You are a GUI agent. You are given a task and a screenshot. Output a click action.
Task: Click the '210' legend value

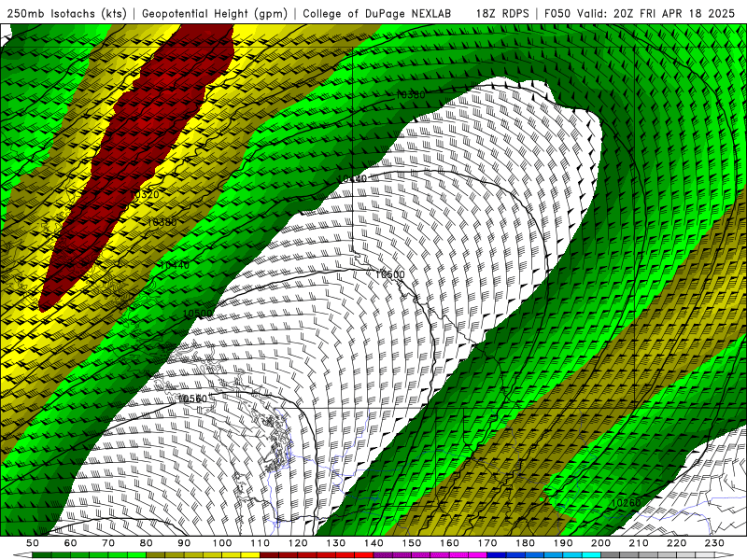(639, 543)
